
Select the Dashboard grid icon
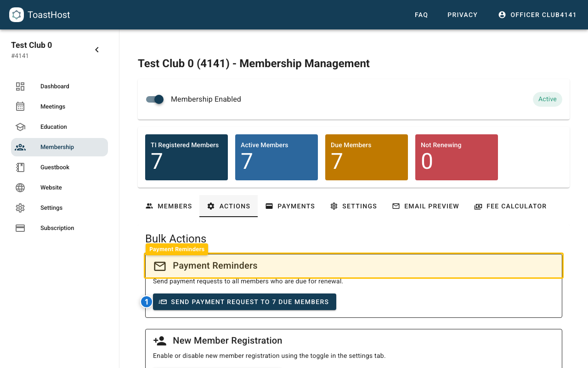pos(20,86)
